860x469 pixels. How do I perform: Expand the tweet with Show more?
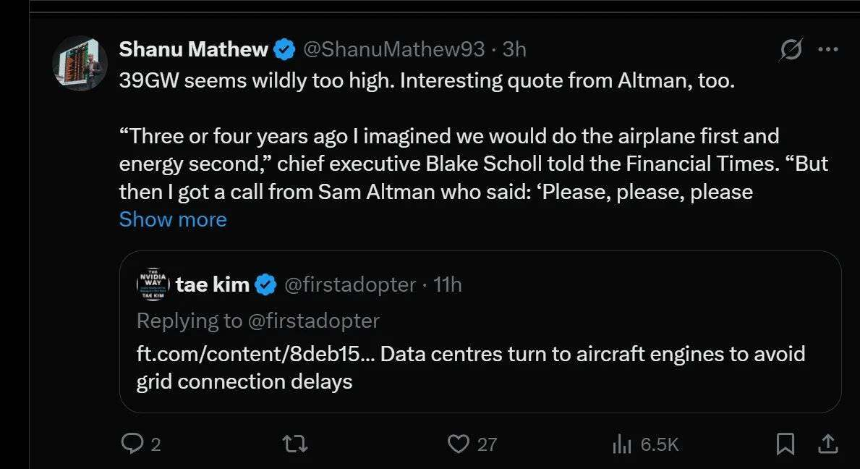(173, 219)
